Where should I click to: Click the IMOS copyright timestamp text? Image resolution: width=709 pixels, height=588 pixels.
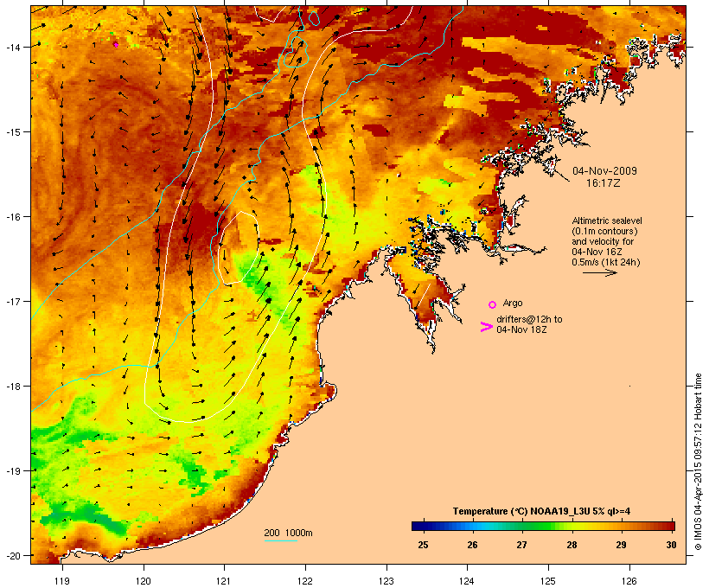click(x=698, y=463)
